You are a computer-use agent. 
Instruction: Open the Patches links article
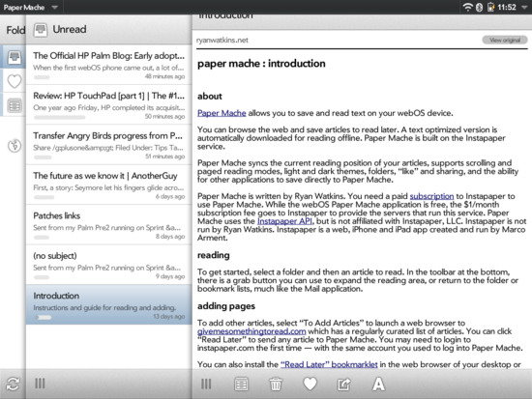109,225
